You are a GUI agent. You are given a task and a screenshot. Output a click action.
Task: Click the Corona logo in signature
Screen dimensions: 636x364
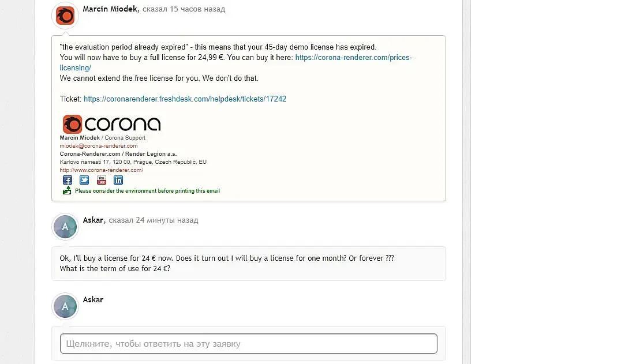click(111, 124)
